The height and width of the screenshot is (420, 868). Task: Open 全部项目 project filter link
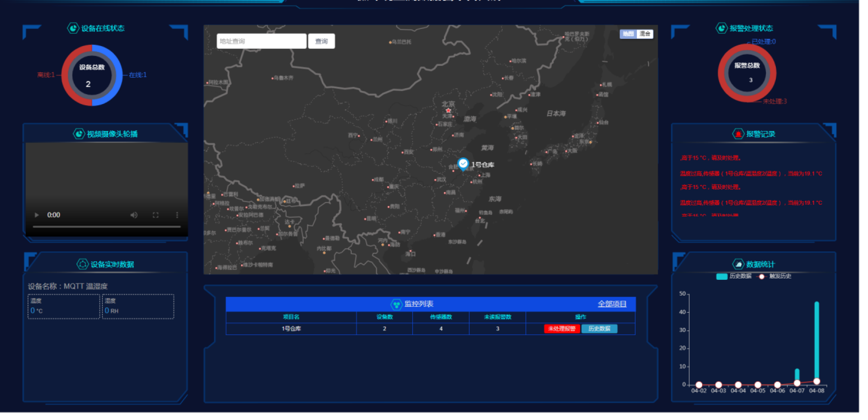(x=612, y=304)
